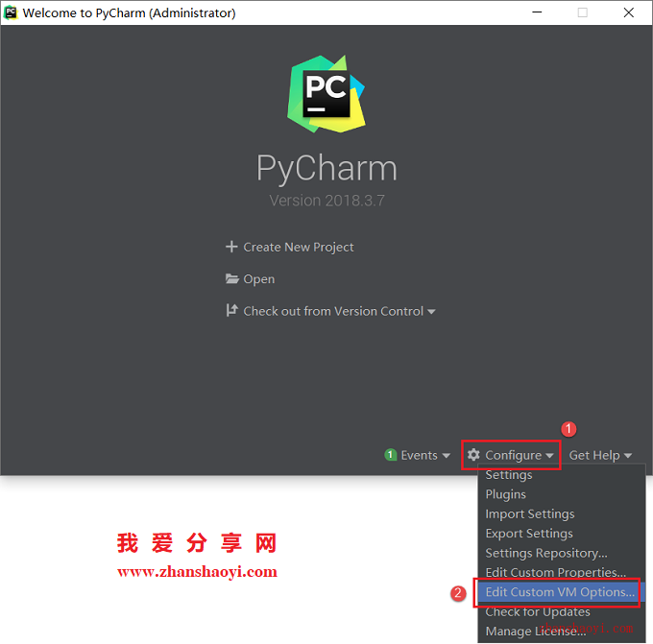
Task: Click the PyCharm logo image
Action: (x=326, y=94)
